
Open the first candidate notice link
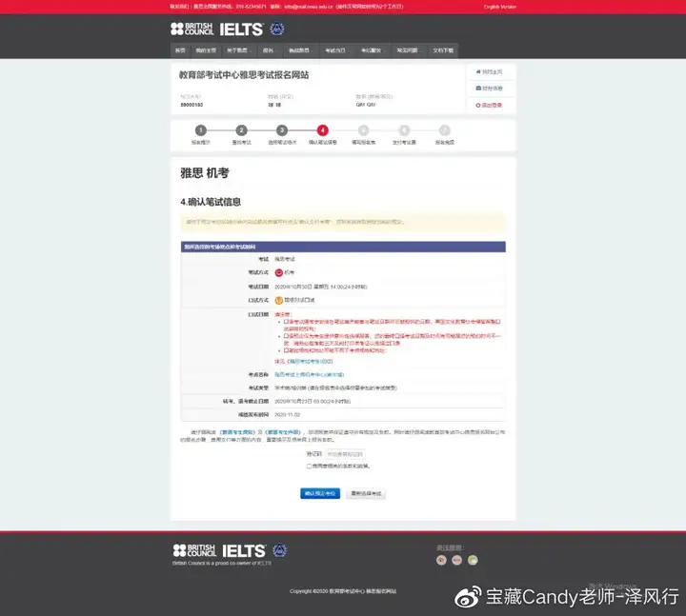coord(236,432)
